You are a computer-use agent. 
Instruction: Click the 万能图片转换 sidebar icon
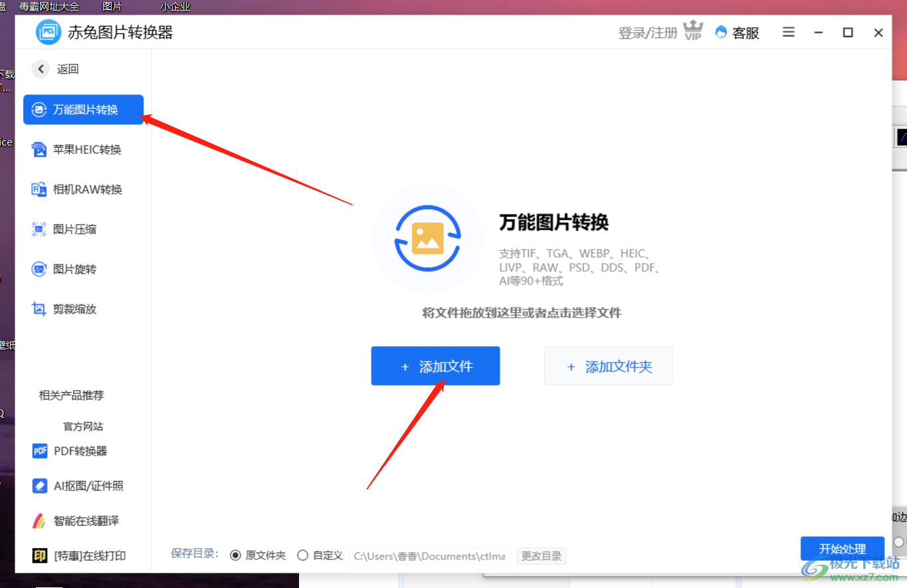pyautogui.click(x=39, y=110)
